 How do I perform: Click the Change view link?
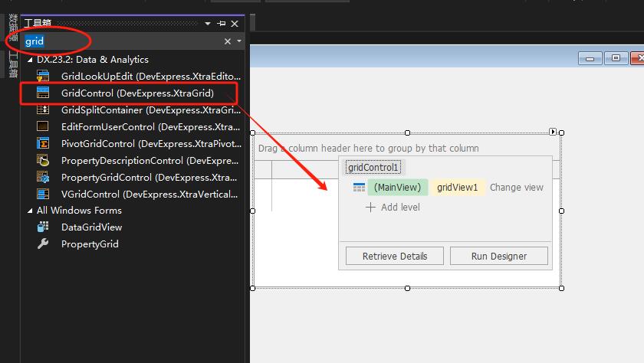point(516,188)
